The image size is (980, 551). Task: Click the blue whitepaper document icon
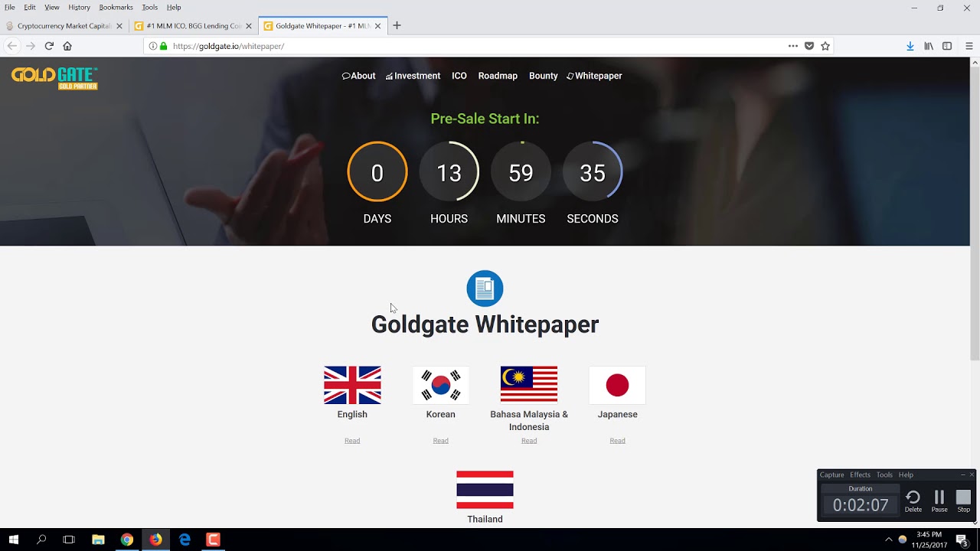(485, 289)
